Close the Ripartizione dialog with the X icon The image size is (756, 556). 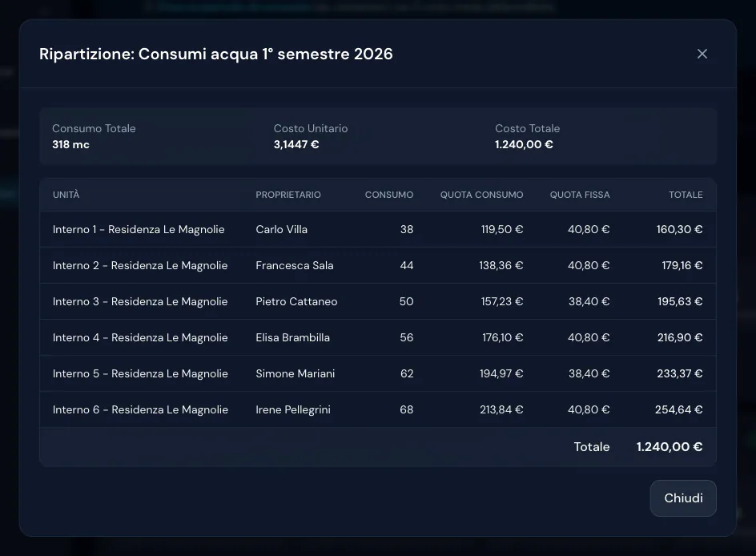pos(702,54)
